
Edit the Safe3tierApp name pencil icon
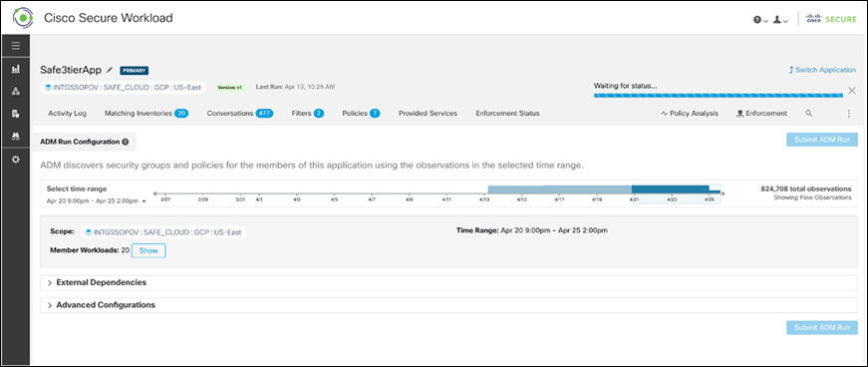coord(110,70)
